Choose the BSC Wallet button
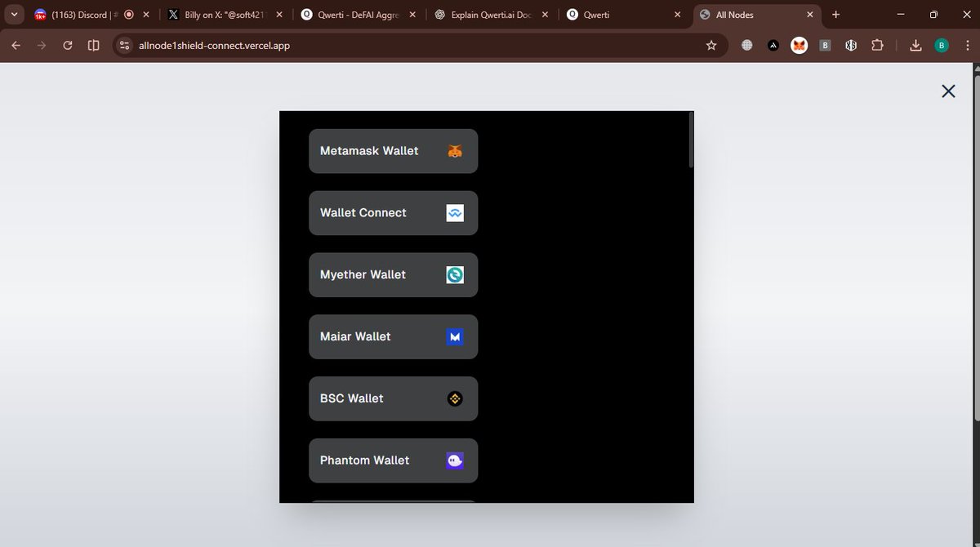 click(x=393, y=398)
